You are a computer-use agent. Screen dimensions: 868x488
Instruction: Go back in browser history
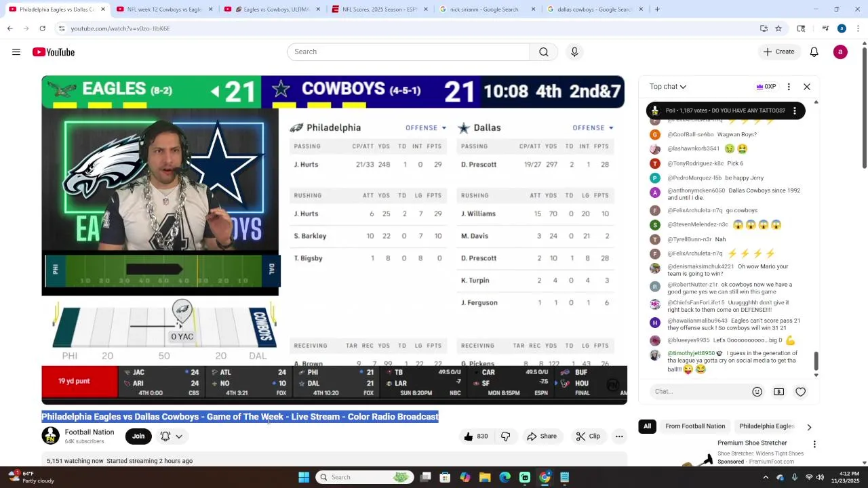(9, 28)
